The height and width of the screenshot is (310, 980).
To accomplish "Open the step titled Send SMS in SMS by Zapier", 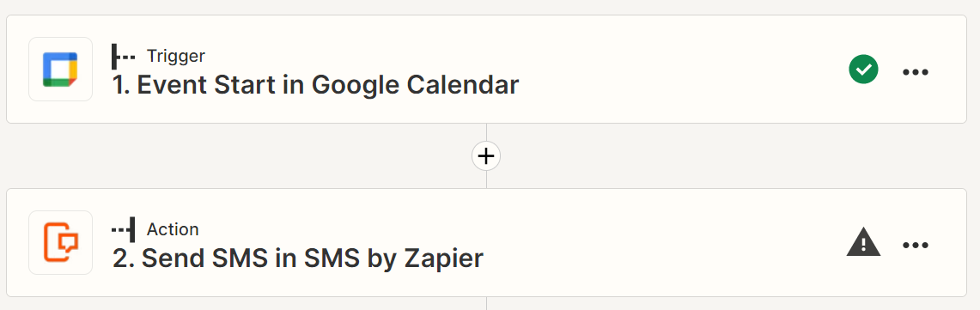I will 298,258.
